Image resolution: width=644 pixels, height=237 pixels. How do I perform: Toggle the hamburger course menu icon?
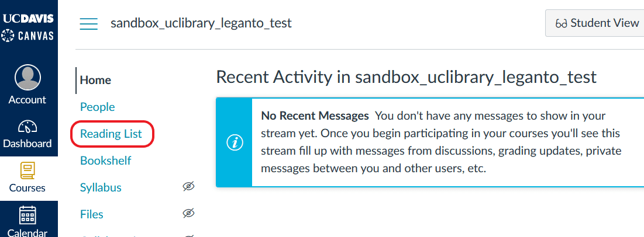(x=89, y=24)
